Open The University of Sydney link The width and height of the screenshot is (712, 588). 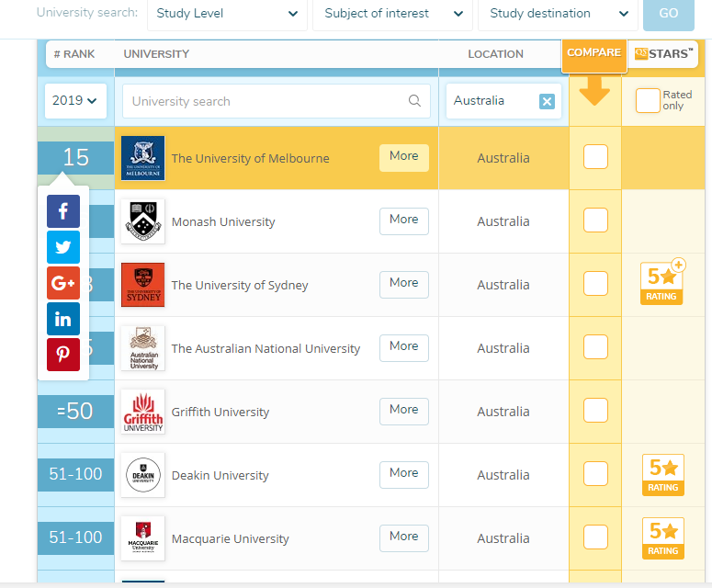tap(239, 285)
